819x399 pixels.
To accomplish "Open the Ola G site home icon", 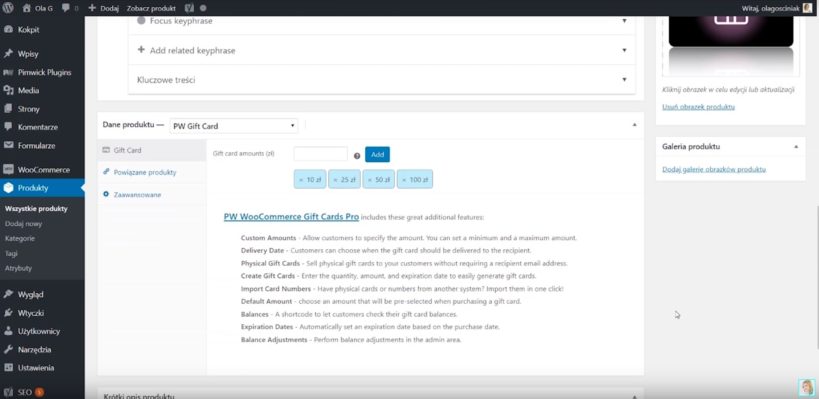I will pyautogui.click(x=27, y=8).
